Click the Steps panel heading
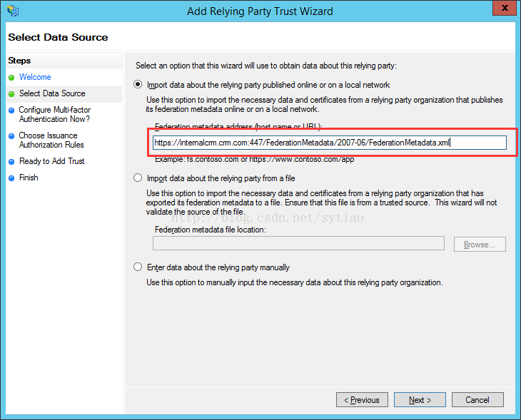The width and height of the screenshot is (521, 420). (19, 61)
